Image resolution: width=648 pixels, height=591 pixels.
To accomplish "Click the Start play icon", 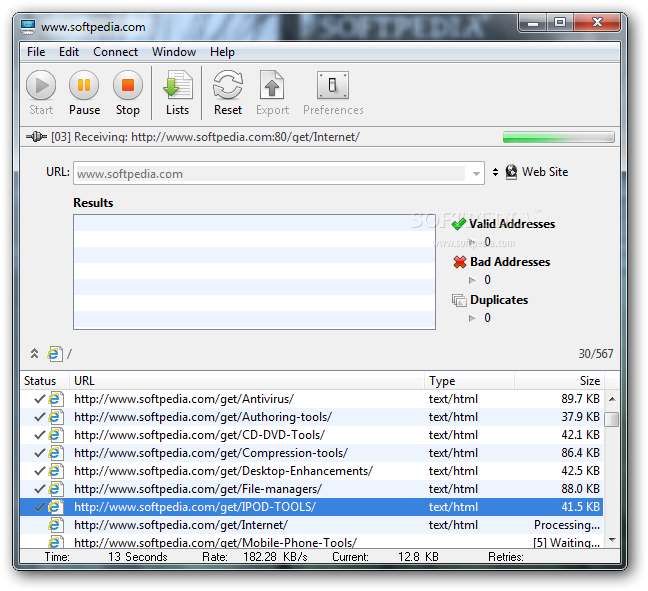I will 41,85.
